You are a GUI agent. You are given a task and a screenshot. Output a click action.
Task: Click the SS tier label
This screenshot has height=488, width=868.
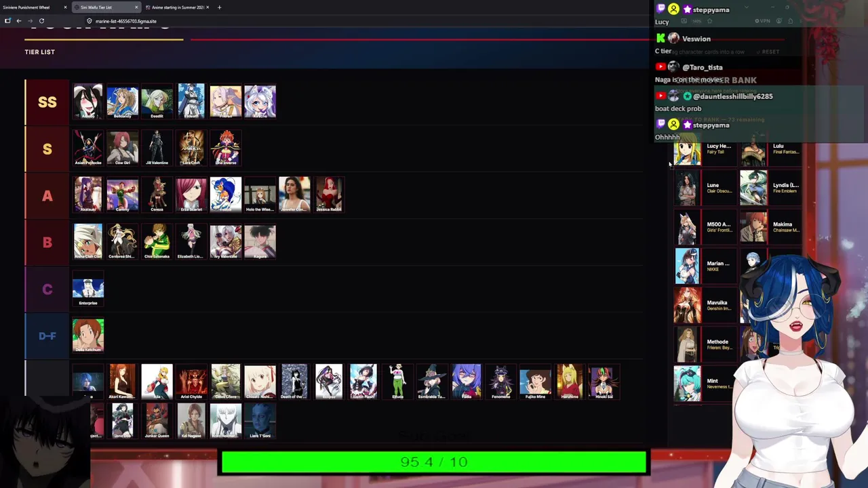click(47, 102)
